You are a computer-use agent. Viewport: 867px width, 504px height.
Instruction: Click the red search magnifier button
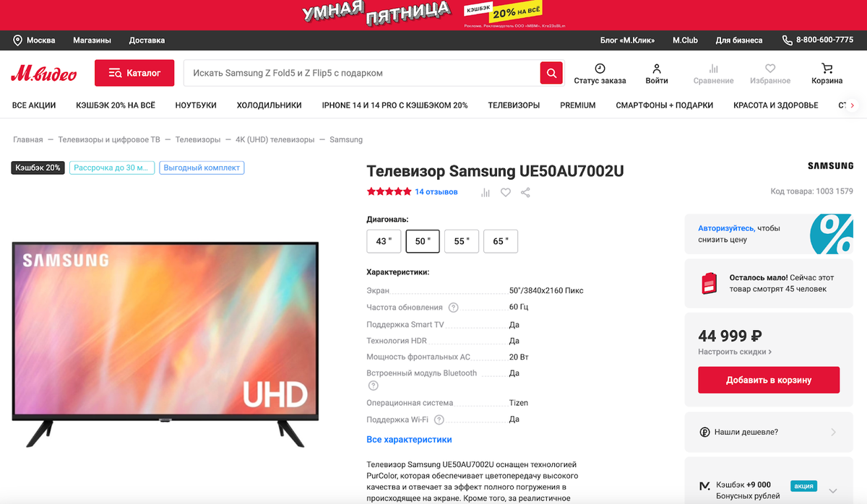551,73
